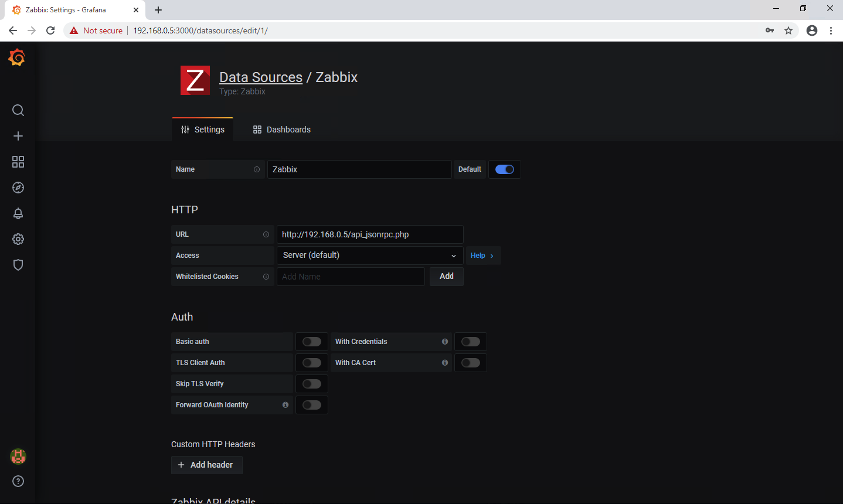This screenshot has height=504, width=843.
Task: Click info icon beside With Credentials
Action: [445, 342]
